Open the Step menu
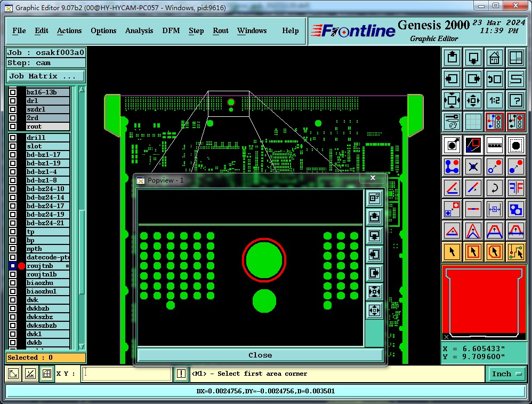 click(x=196, y=30)
